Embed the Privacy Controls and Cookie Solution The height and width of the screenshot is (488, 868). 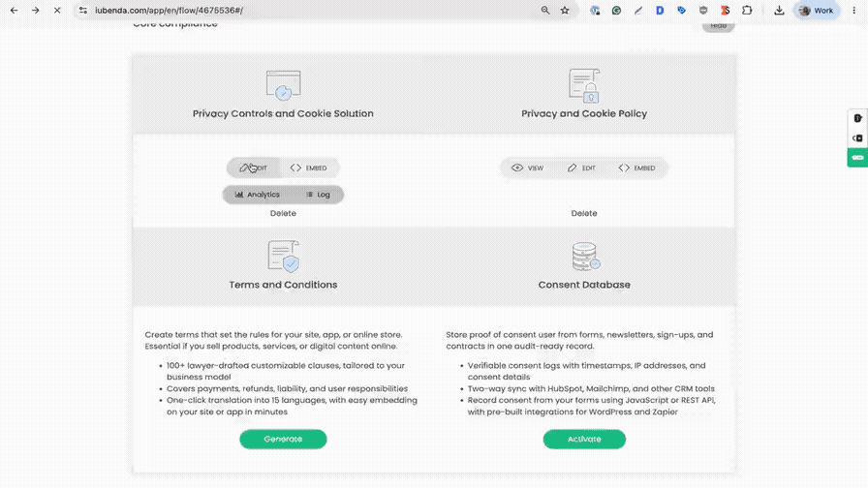tap(308, 168)
